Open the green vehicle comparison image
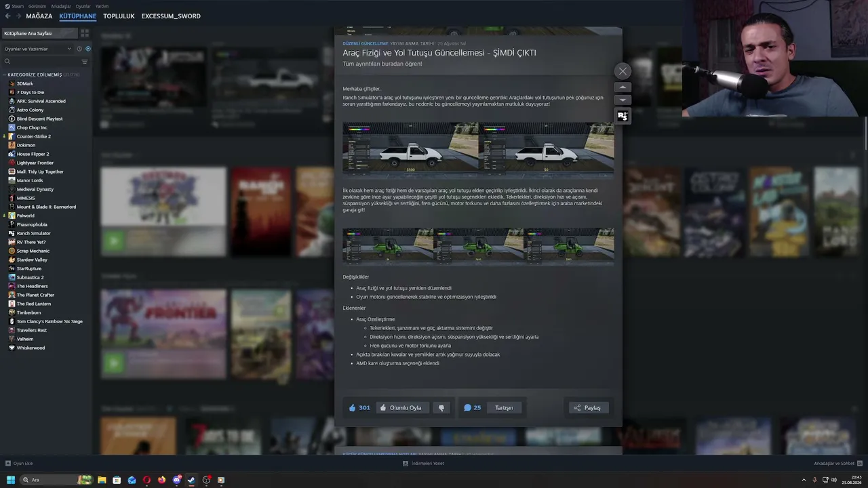Screen dimensions: 868x488 [478, 246]
